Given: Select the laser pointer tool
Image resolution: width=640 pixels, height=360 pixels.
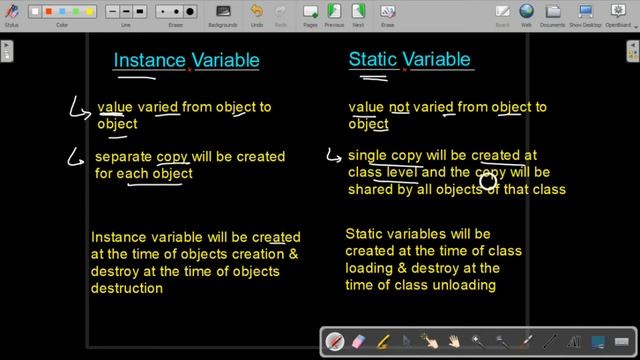Looking at the screenshot, I should click(x=526, y=342).
